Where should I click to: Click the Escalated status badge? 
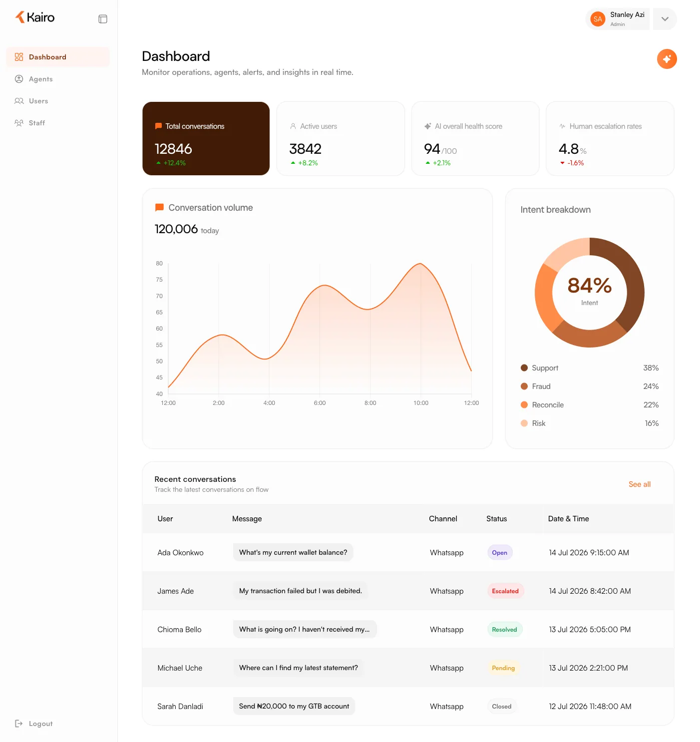pos(505,591)
